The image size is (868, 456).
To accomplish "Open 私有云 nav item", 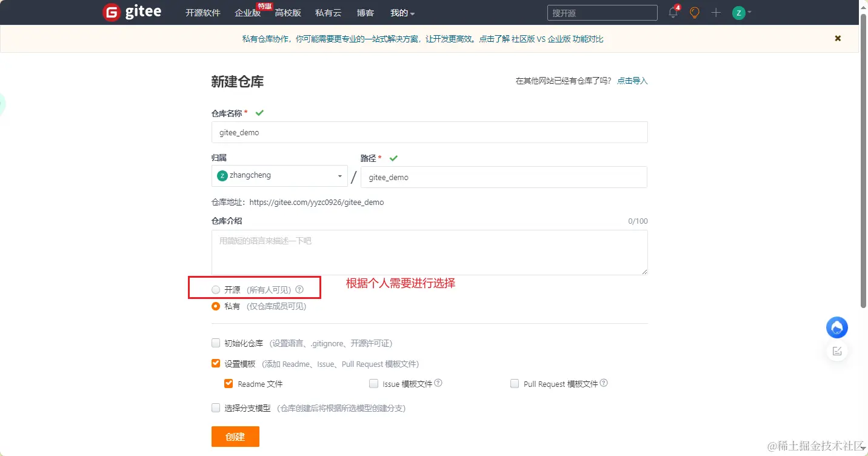I will pyautogui.click(x=329, y=13).
